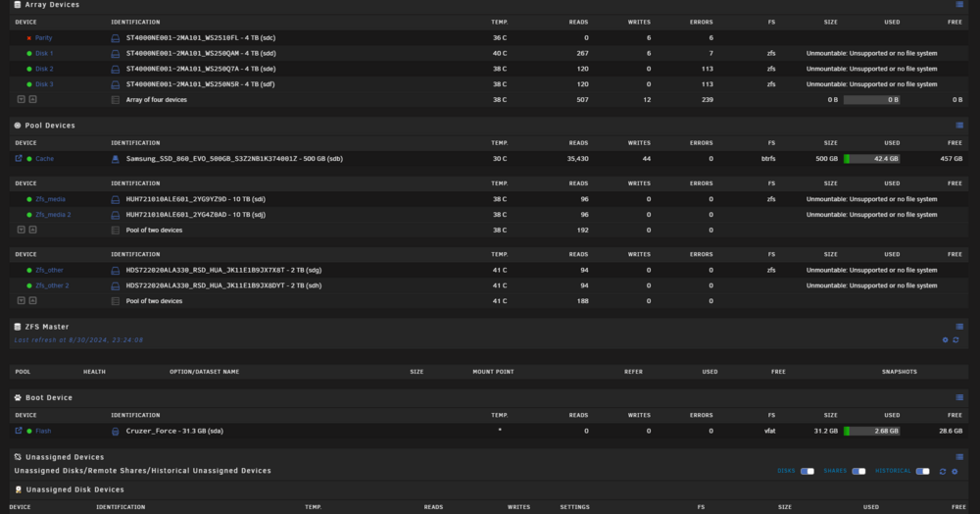Click the Cache reads value 35,430
The width and height of the screenshot is (980, 514).
tap(577, 159)
